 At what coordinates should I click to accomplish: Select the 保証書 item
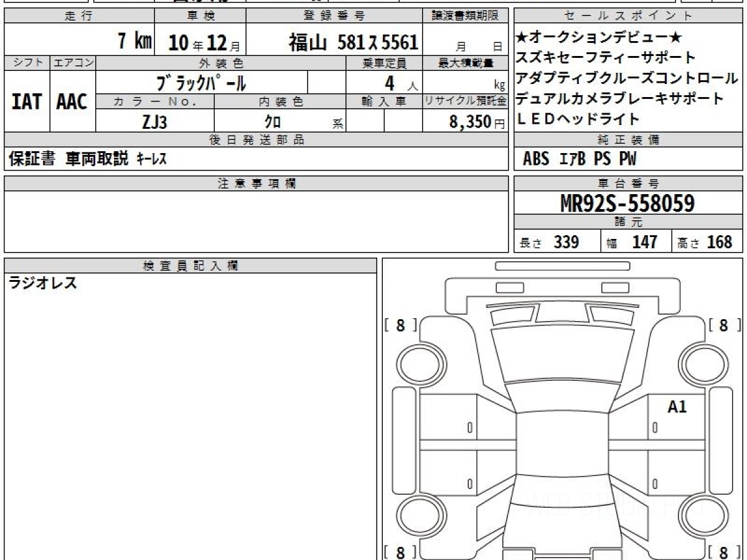(x=32, y=159)
